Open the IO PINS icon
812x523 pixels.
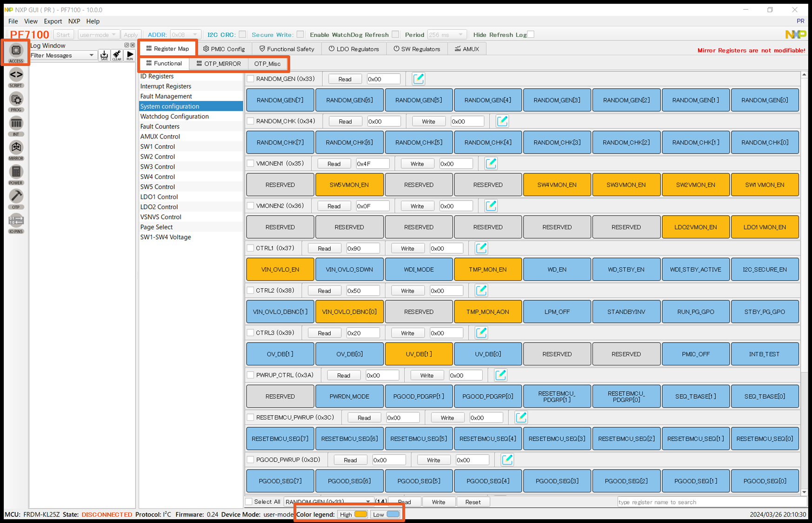(x=16, y=222)
